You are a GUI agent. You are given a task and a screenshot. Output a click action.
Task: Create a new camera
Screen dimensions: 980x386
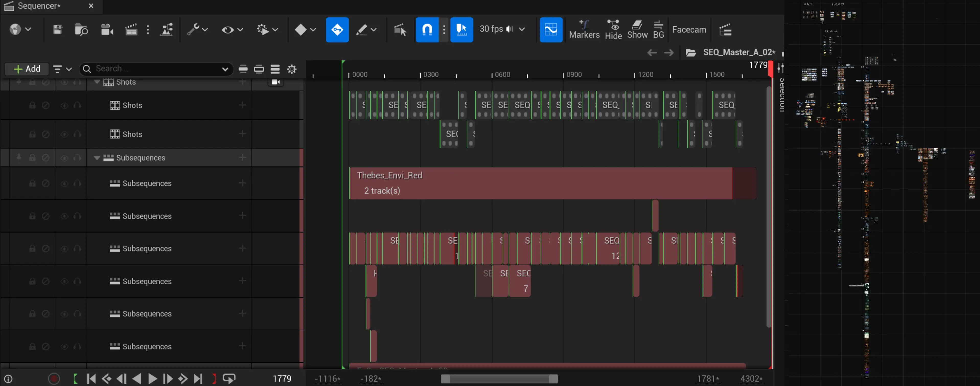click(x=107, y=29)
